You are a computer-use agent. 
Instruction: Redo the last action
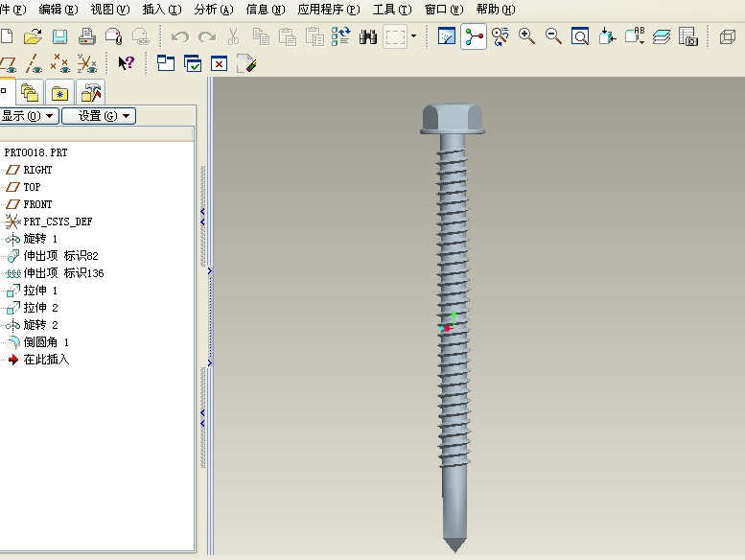click(x=207, y=36)
